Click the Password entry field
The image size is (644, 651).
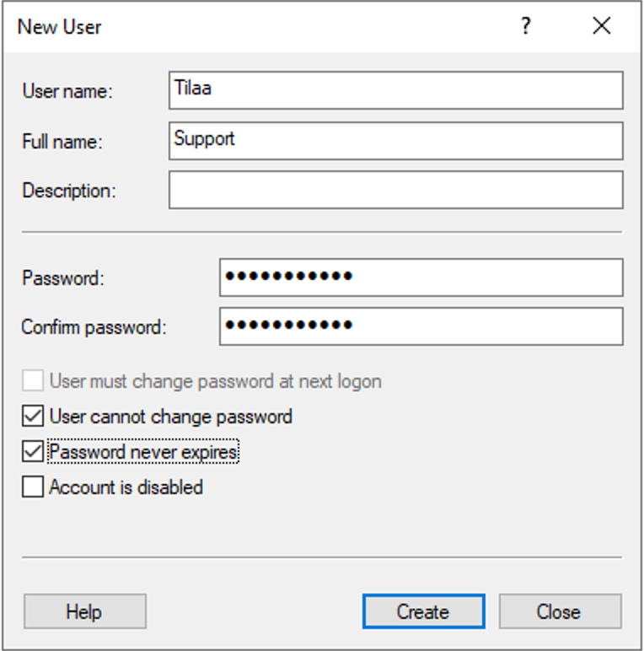tap(421, 277)
